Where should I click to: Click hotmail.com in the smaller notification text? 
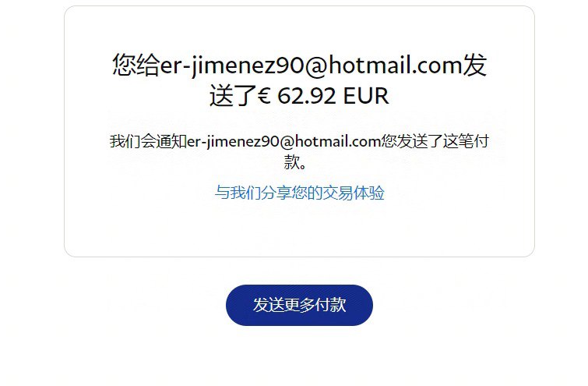338,141
